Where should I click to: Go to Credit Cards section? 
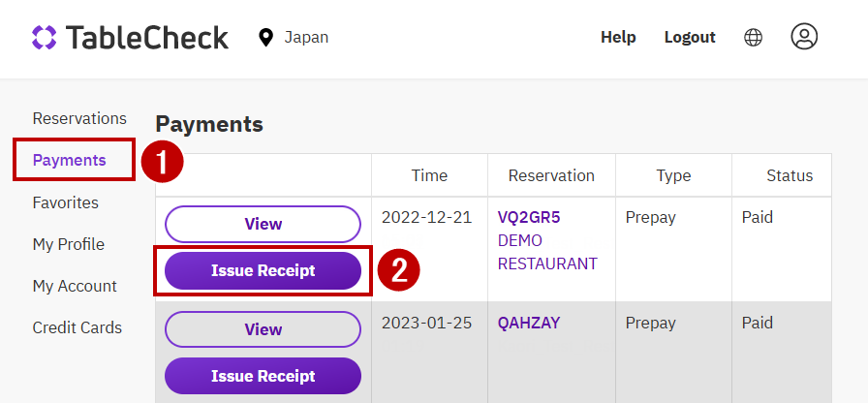point(77,327)
